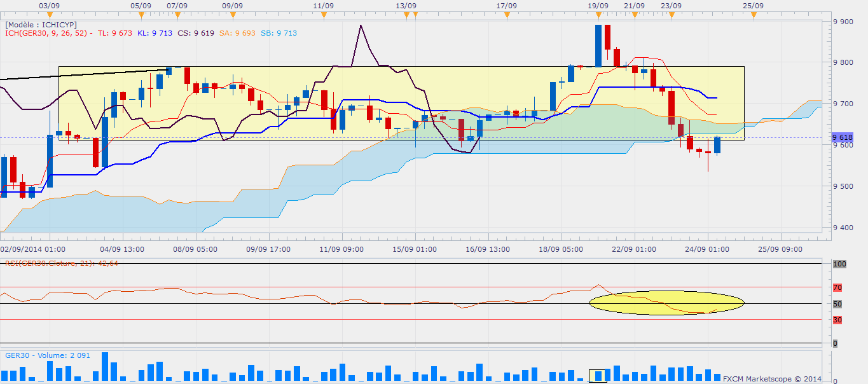Click the 08/09 05:00 time label
The width and height of the screenshot is (868, 384).
pos(195,249)
